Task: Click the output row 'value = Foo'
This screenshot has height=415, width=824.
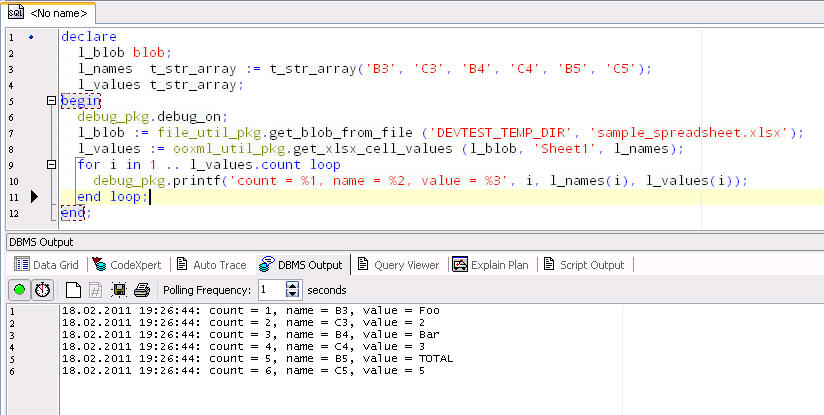Action: pyautogui.click(x=401, y=310)
